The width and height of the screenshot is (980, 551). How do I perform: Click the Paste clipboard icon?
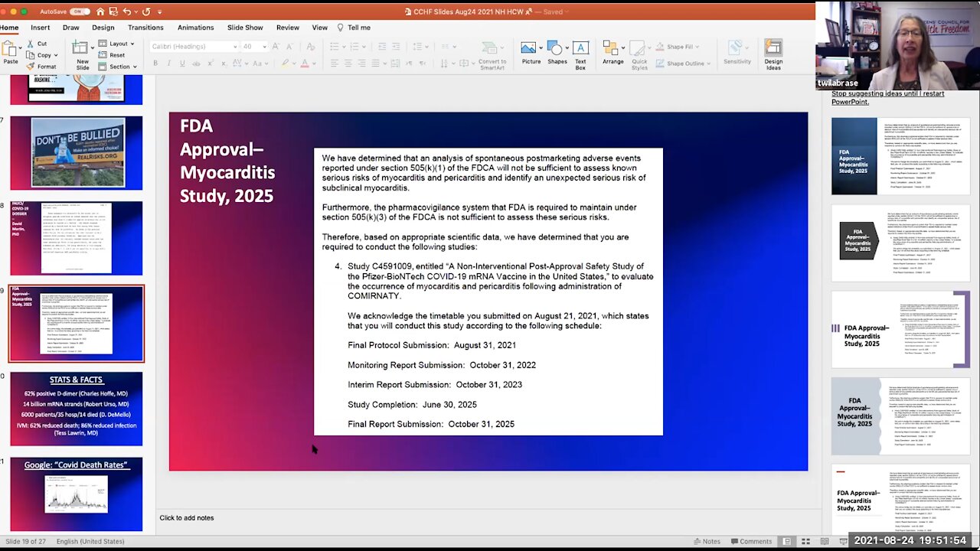tap(11, 49)
